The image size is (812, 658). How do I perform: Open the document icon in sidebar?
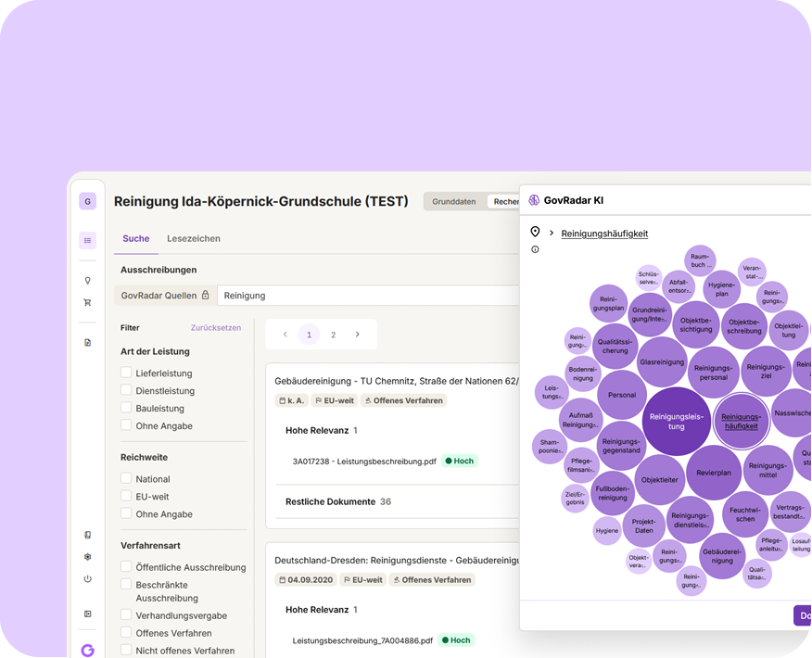click(87, 342)
